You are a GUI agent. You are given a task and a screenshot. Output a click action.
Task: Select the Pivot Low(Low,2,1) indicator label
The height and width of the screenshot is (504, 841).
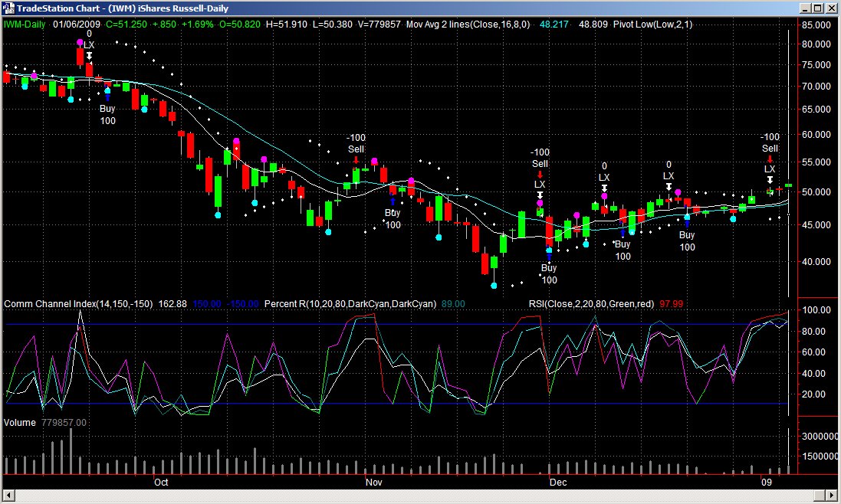[652, 25]
